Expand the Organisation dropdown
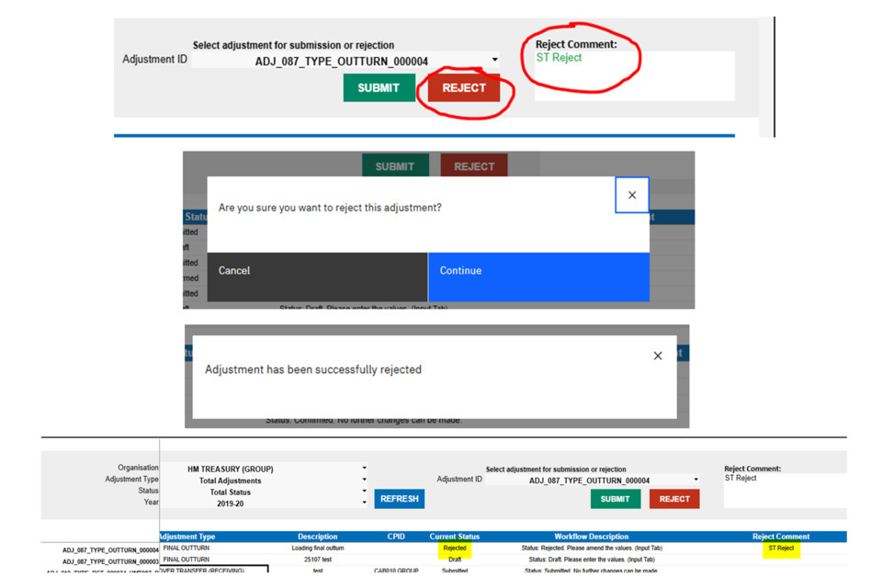The image size is (882, 588). point(365,469)
